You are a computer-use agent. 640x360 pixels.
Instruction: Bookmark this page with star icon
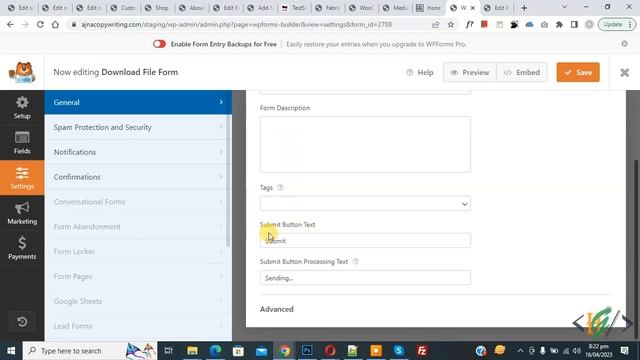pos(451,24)
